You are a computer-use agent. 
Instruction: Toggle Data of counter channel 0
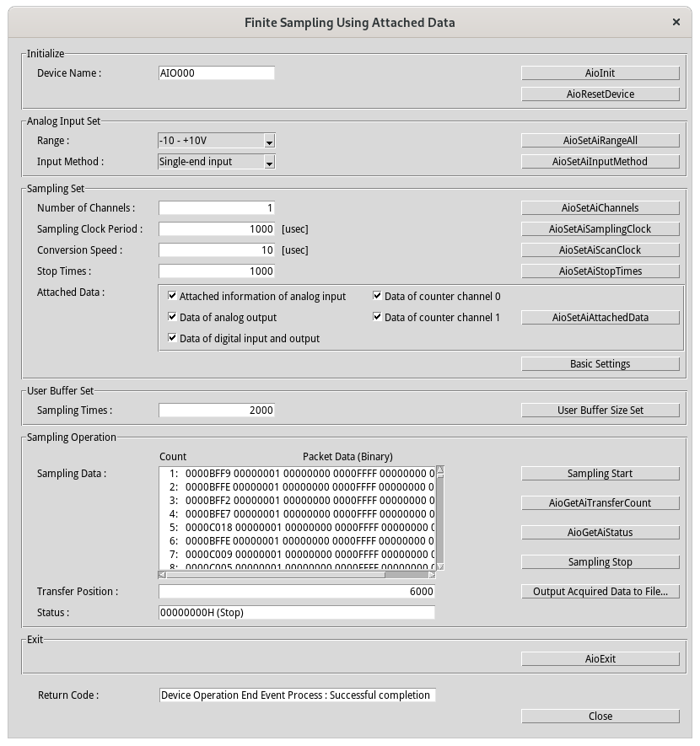coord(377,297)
